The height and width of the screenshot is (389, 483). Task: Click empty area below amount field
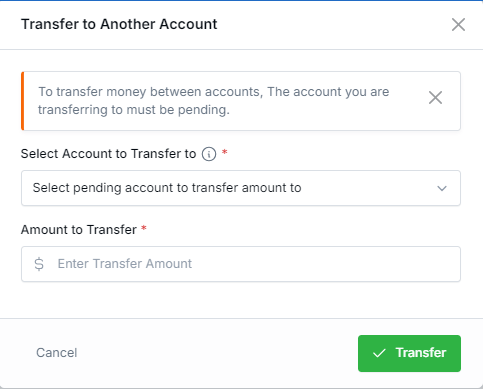pos(241,300)
